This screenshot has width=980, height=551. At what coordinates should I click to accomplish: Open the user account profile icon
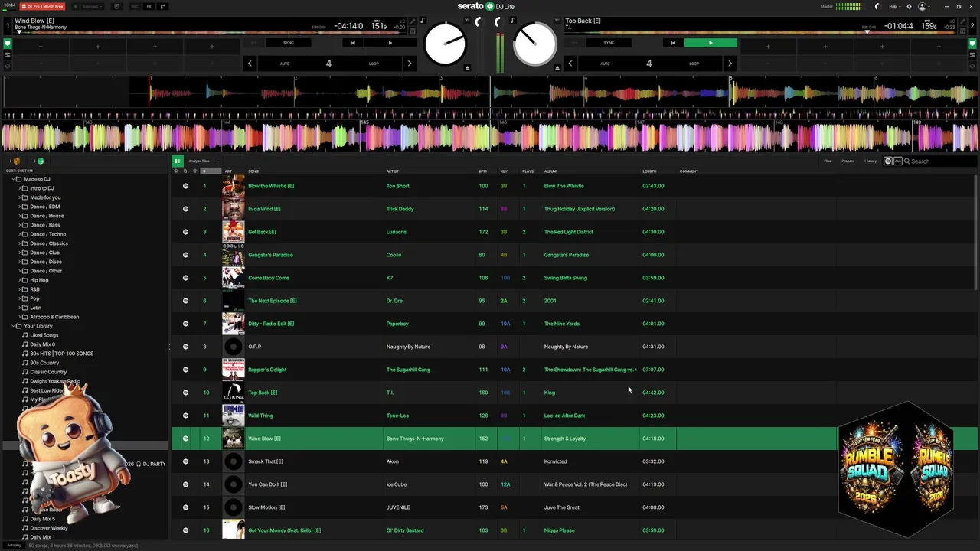pos(923,6)
